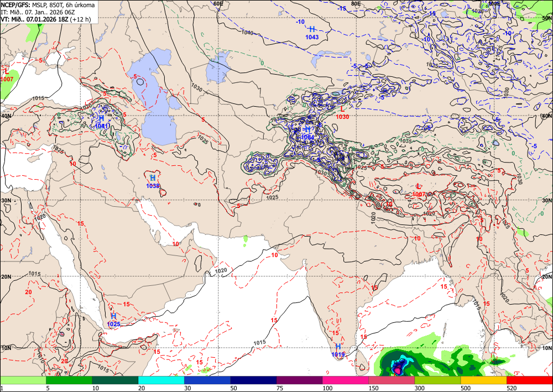The height and width of the screenshot is (392, 553).
Task: Pick the navy 50–75 legend swatch
Action: click(253, 380)
